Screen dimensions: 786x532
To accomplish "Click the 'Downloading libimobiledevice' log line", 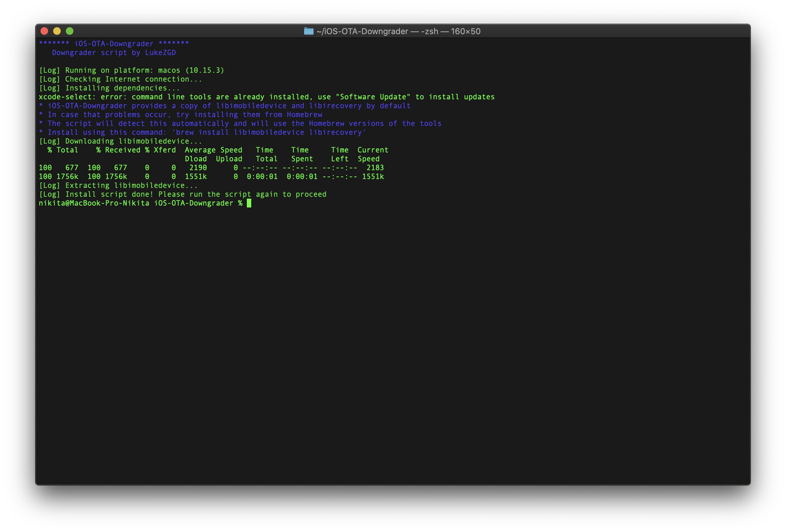I will point(120,141).
